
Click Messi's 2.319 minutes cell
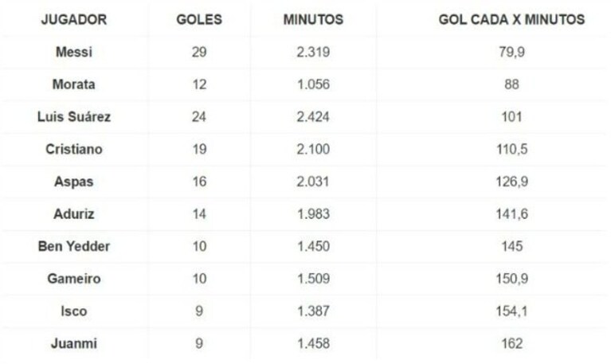click(x=313, y=52)
